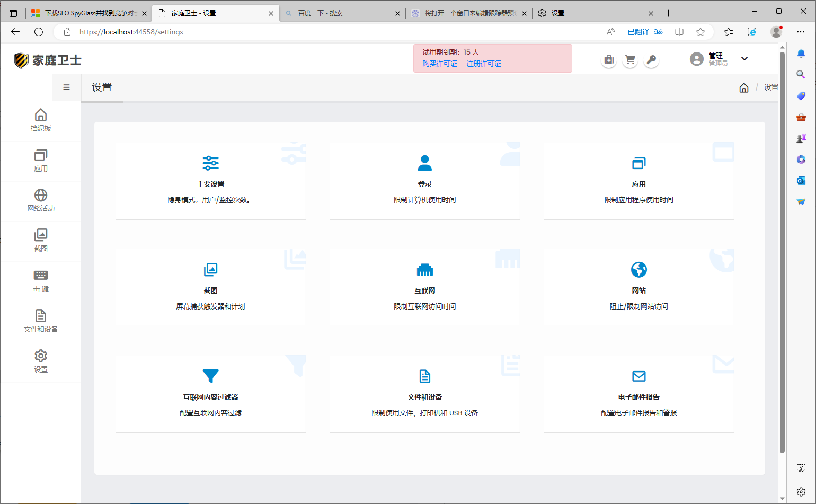
Task: Switch to 百度一下 - 搜索 tab
Action: click(342, 13)
